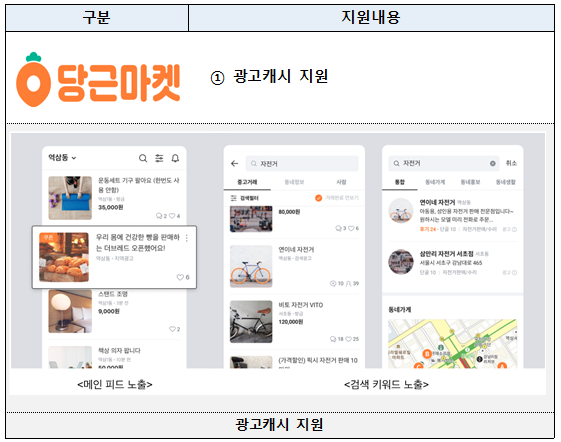Open the 80,000원 bike shop thumbnail

click(251, 219)
